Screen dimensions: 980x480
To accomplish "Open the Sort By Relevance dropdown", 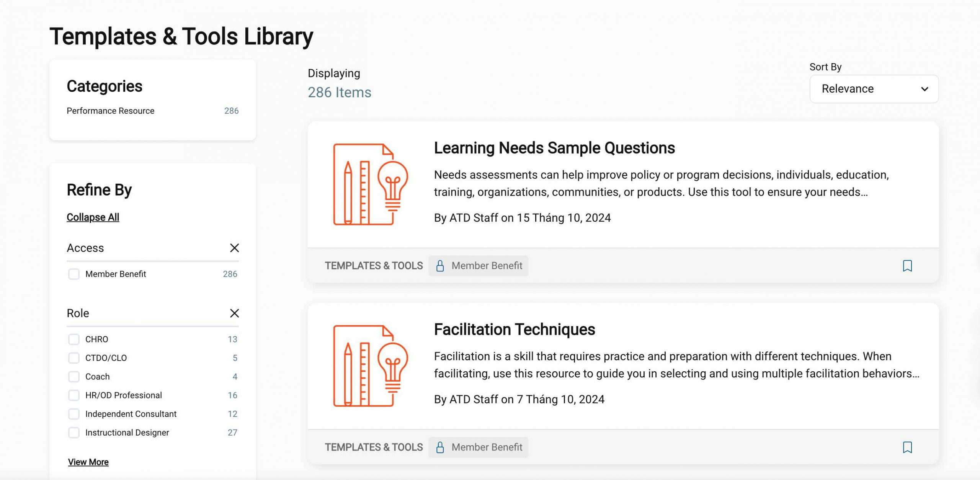I will (x=874, y=89).
